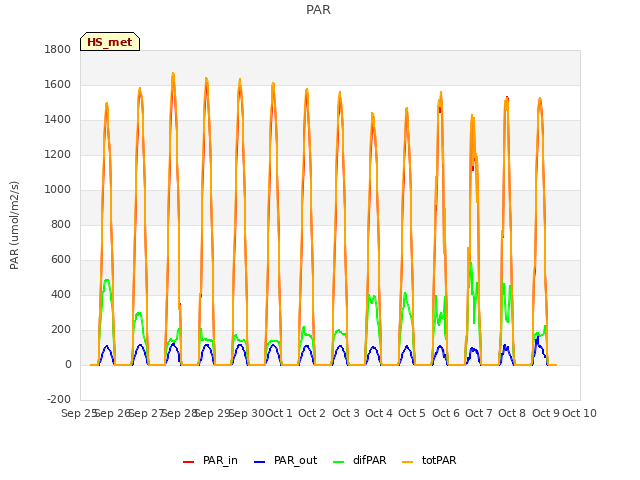640x480 pixels.
Task: Click the 1200 y-axis tick label
Action: [x=58, y=155]
